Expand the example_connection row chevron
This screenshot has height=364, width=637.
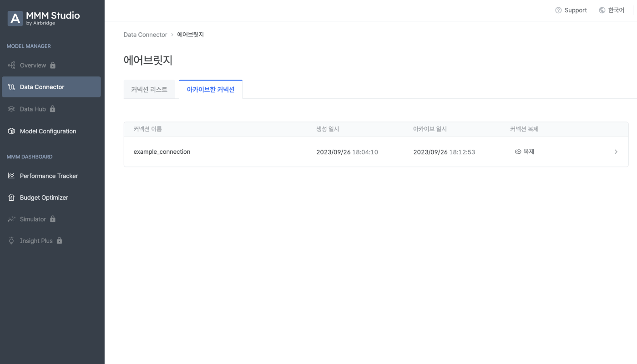tap(616, 152)
